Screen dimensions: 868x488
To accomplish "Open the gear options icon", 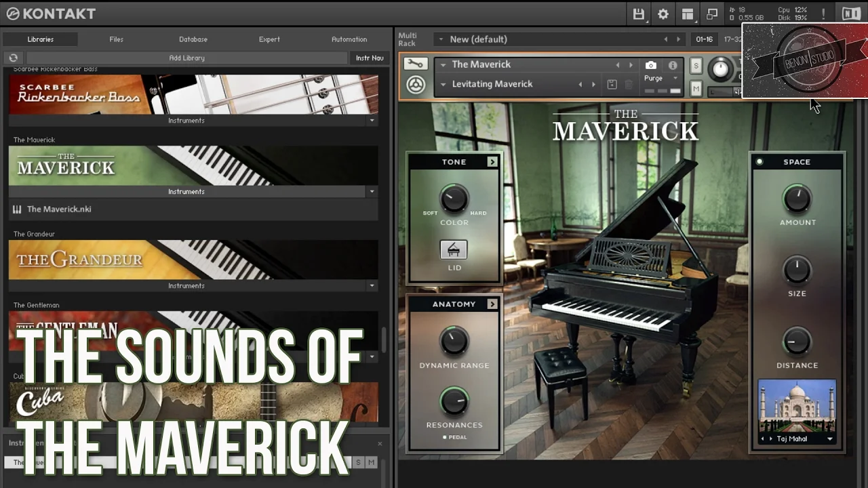I will click(663, 14).
